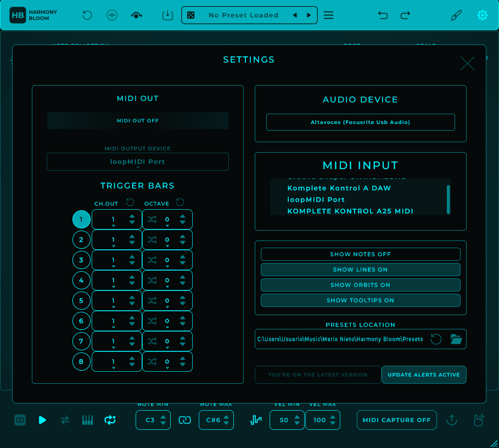Adjust VEL MIN 50 stepper
Screen dimensions: 499x448
pos(296,420)
